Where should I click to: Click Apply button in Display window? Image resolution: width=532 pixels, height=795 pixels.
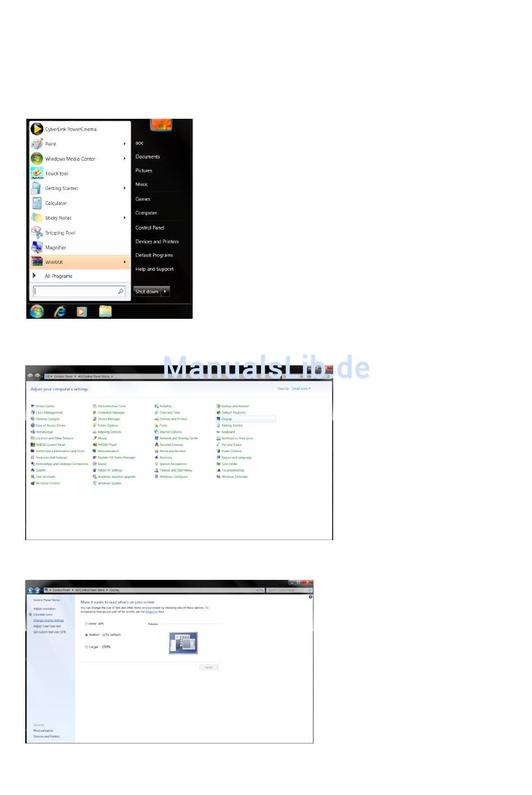coord(209,667)
